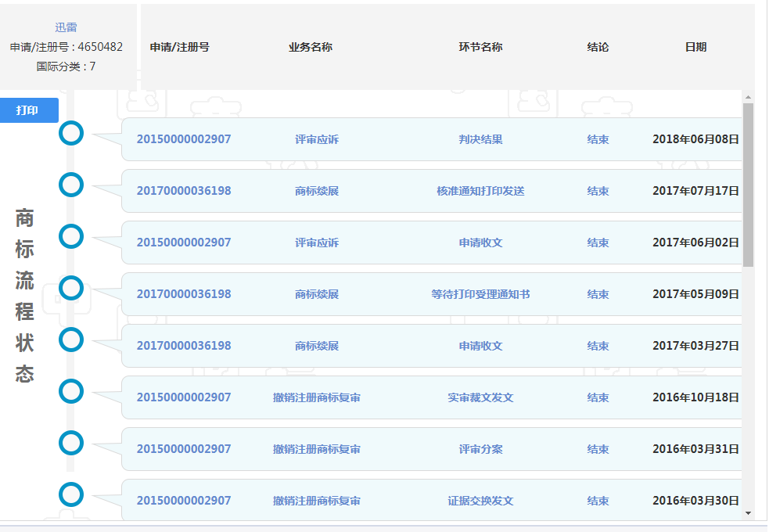Viewport: 769px width, 532px height.
Task: Open application number 20150000002907 in 判决结果 row
Action: [184, 138]
